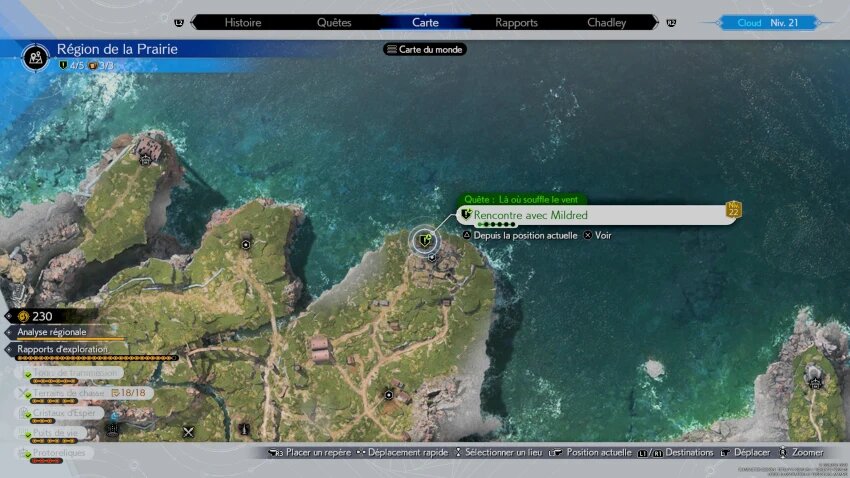Select the house icon on the southeast island

point(815,384)
